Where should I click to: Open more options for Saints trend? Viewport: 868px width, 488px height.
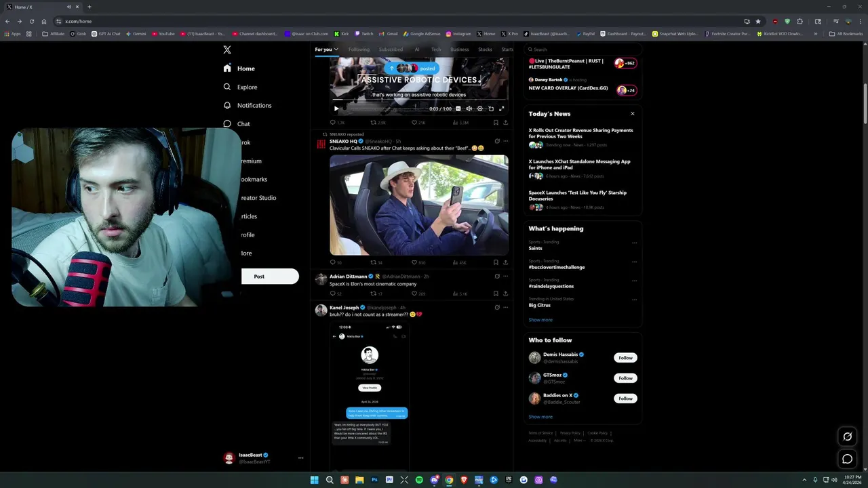[634, 243]
